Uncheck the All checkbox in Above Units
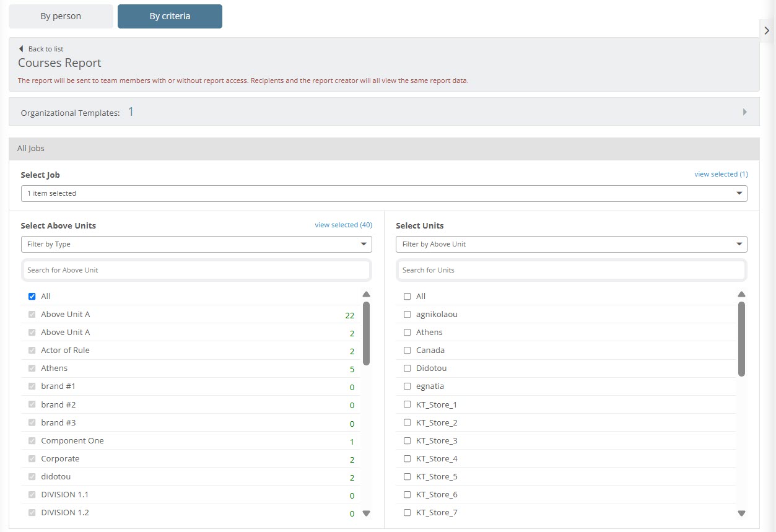Image resolution: width=776 pixels, height=532 pixels. (32, 297)
